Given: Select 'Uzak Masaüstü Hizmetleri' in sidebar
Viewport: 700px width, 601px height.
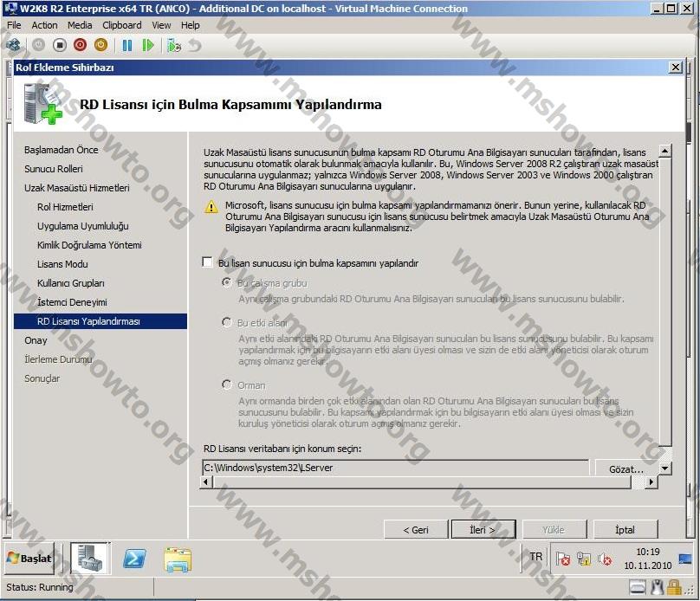Looking at the screenshot, I should (77, 188).
